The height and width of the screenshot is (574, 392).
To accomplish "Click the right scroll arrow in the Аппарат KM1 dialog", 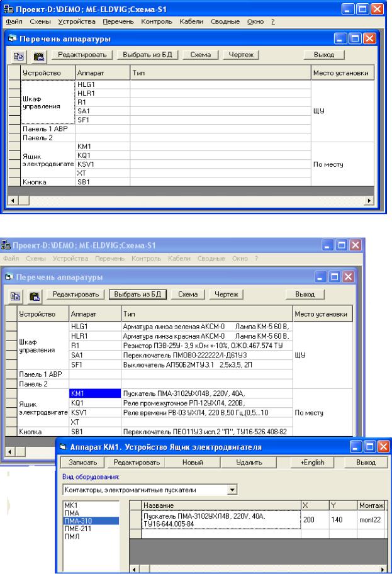I will click(383, 569).
